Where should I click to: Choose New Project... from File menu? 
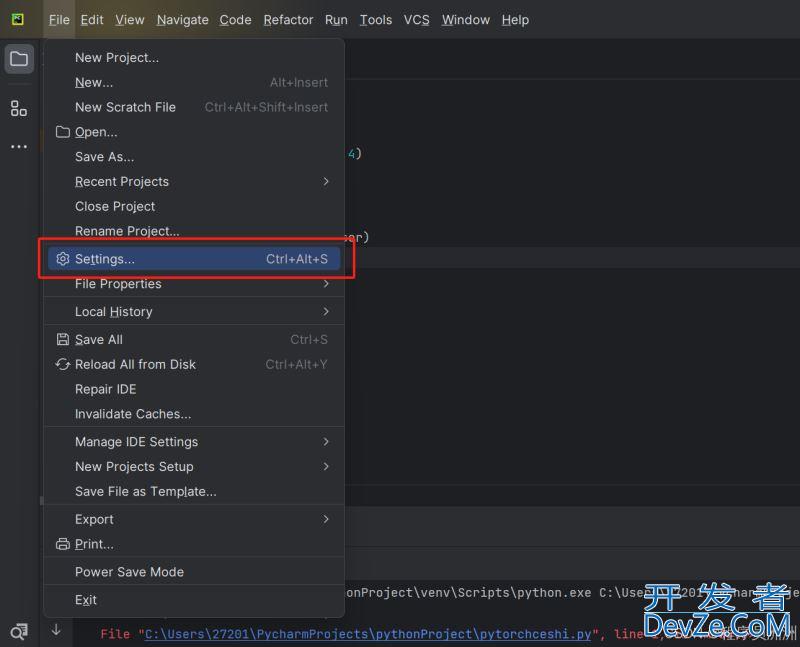194,58
